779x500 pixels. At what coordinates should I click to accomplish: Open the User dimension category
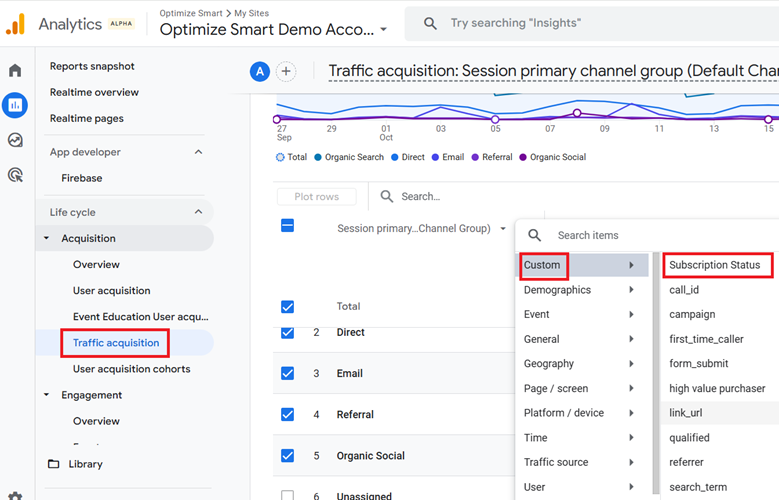click(583, 487)
